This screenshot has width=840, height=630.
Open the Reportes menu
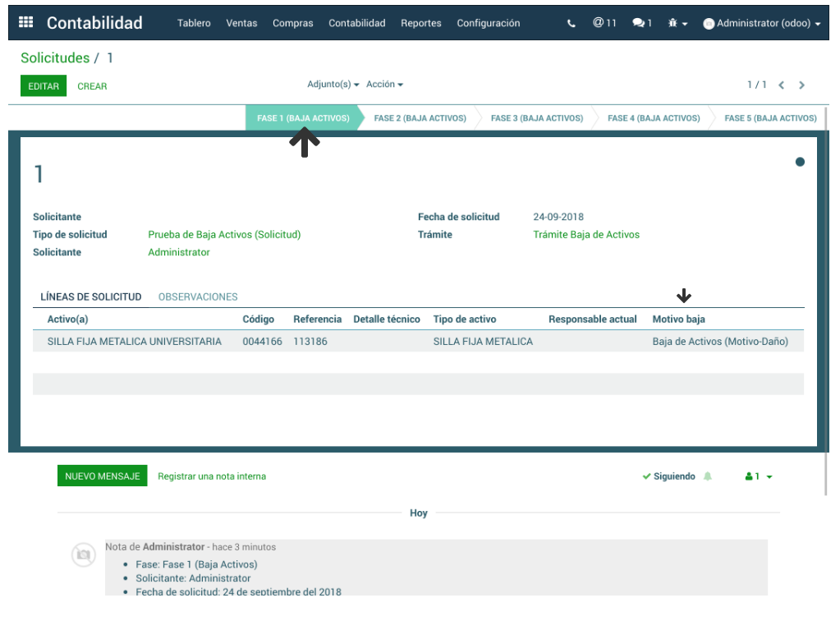[x=420, y=23]
